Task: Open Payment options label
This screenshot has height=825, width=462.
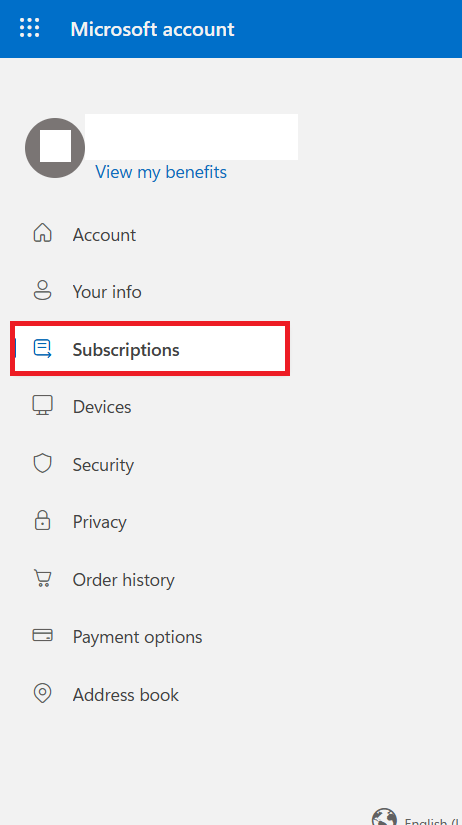Action: (137, 637)
